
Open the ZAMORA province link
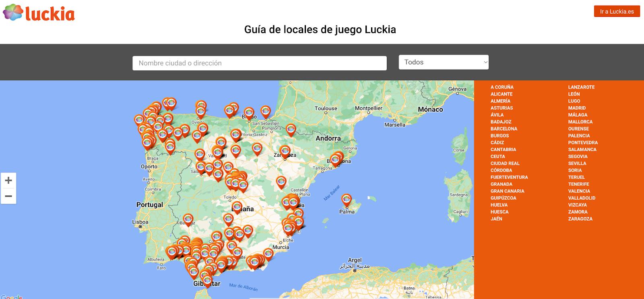click(578, 212)
